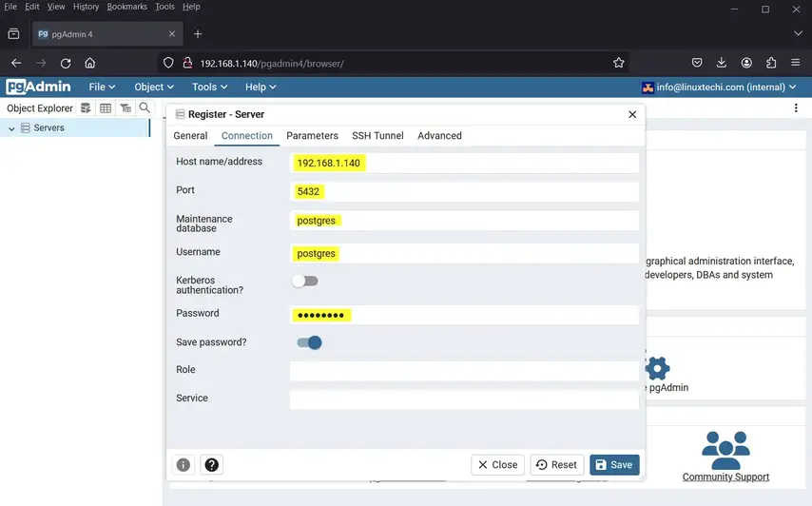Viewport: 812px width, 506px height.
Task: Reload the page in the browser
Action: (66, 63)
